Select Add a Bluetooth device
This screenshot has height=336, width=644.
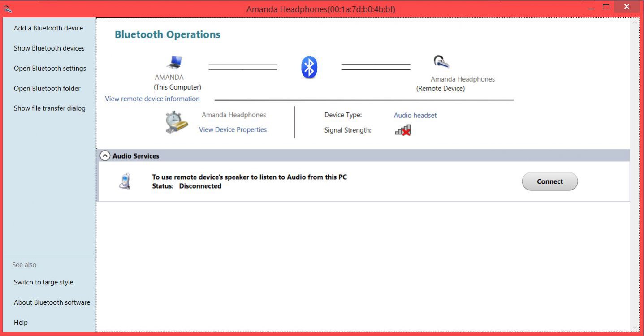[x=48, y=28]
